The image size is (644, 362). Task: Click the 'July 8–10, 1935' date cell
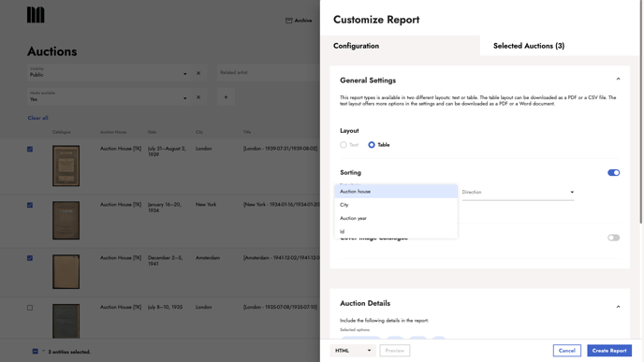click(x=165, y=307)
